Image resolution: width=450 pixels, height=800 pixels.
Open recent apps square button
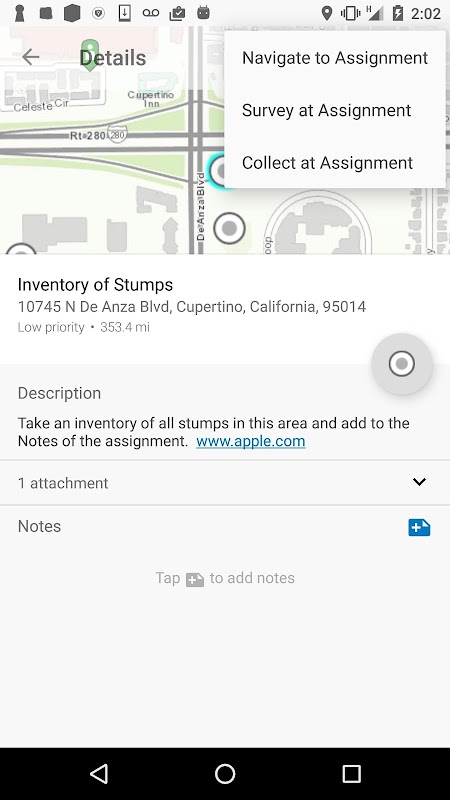pos(351,773)
